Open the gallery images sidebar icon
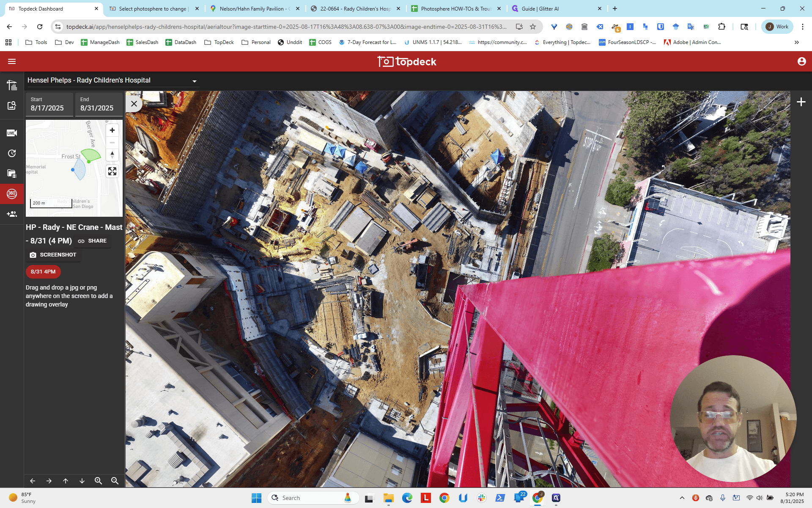 coord(12,173)
